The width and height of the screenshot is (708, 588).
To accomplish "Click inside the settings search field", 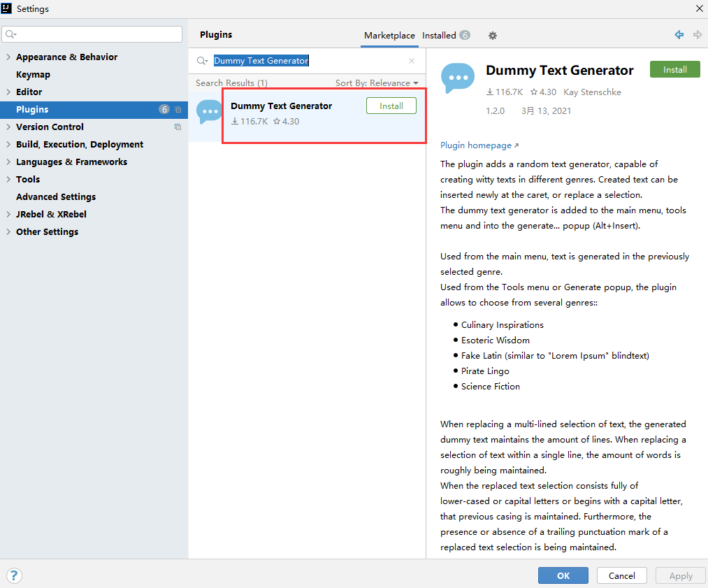I will [91, 34].
